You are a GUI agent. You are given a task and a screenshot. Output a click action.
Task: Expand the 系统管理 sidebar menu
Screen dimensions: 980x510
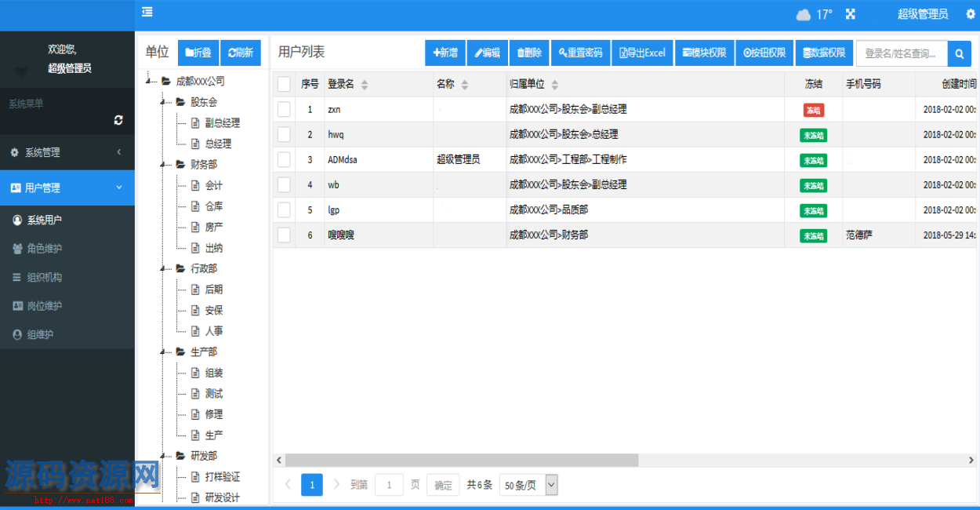tap(67, 152)
